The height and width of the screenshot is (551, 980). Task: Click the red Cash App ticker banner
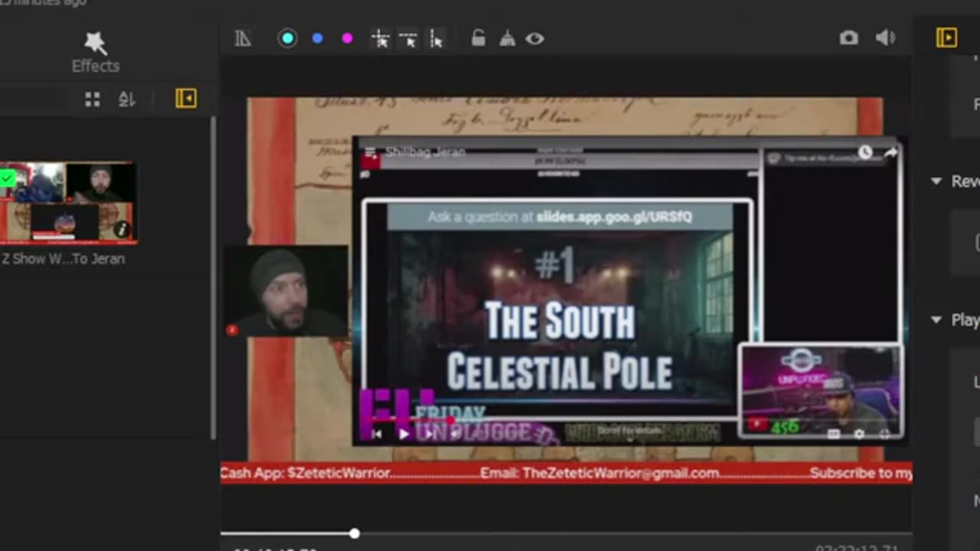[x=566, y=473]
